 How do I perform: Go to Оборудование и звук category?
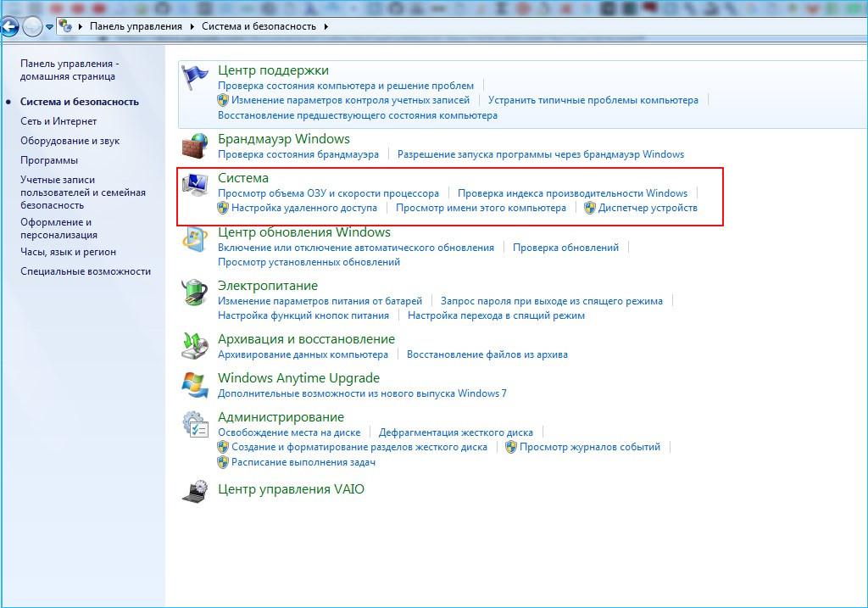point(70,141)
